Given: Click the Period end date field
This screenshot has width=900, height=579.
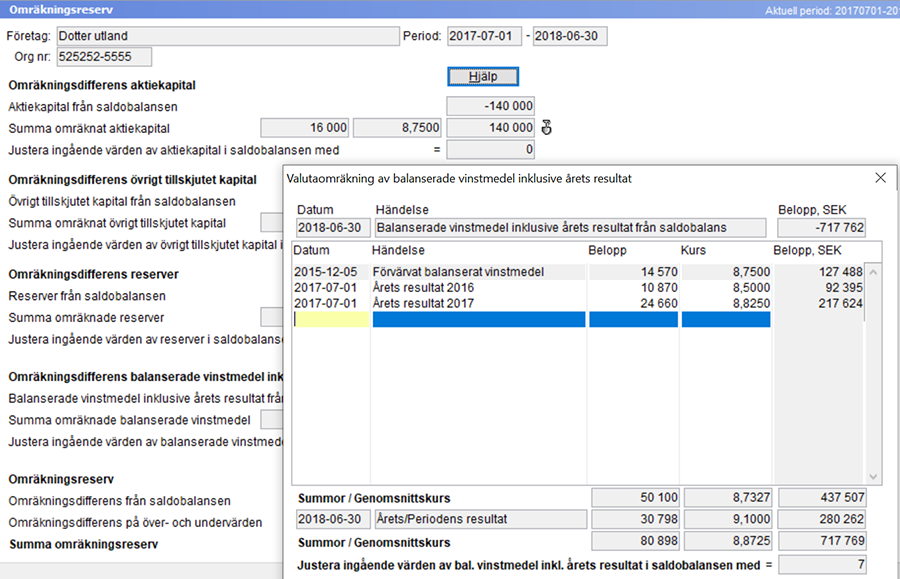Looking at the screenshot, I should [x=569, y=36].
